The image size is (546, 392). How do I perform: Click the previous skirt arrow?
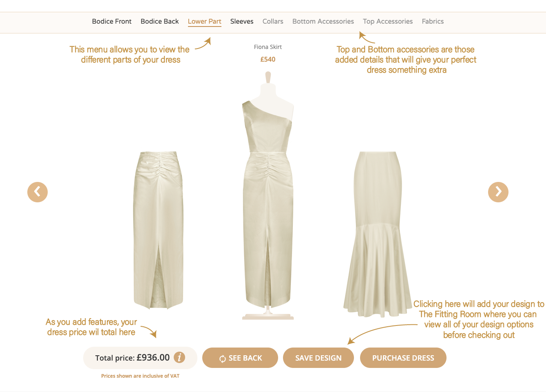[x=38, y=192]
